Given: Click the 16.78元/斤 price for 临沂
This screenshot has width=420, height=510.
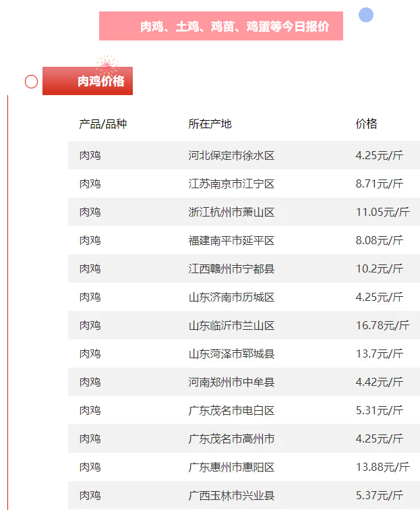Looking at the screenshot, I should (x=382, y=326).
